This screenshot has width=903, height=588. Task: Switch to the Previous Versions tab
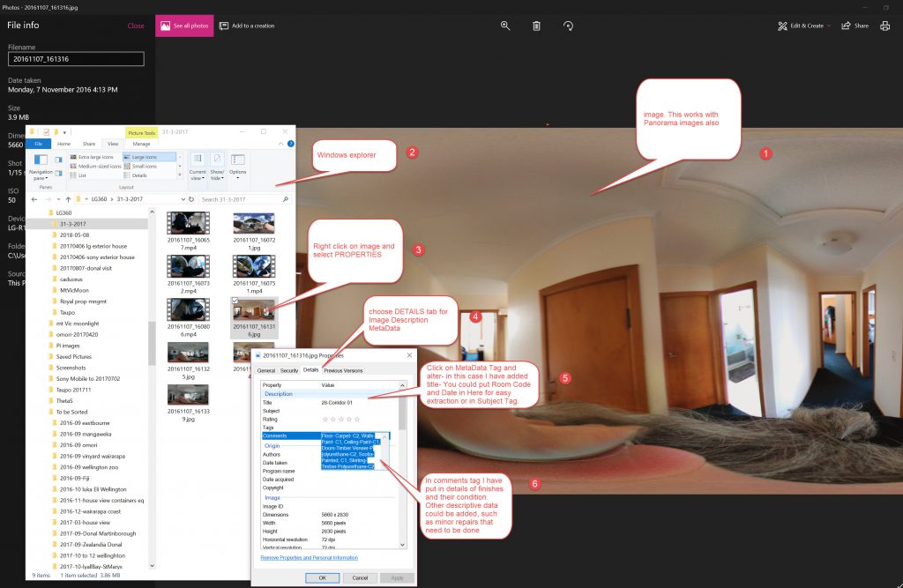[343, 370]
